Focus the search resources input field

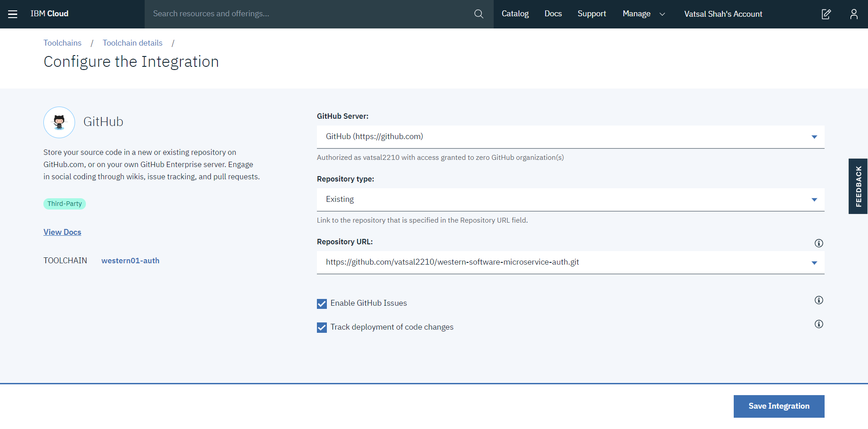[x=310, y=14]
